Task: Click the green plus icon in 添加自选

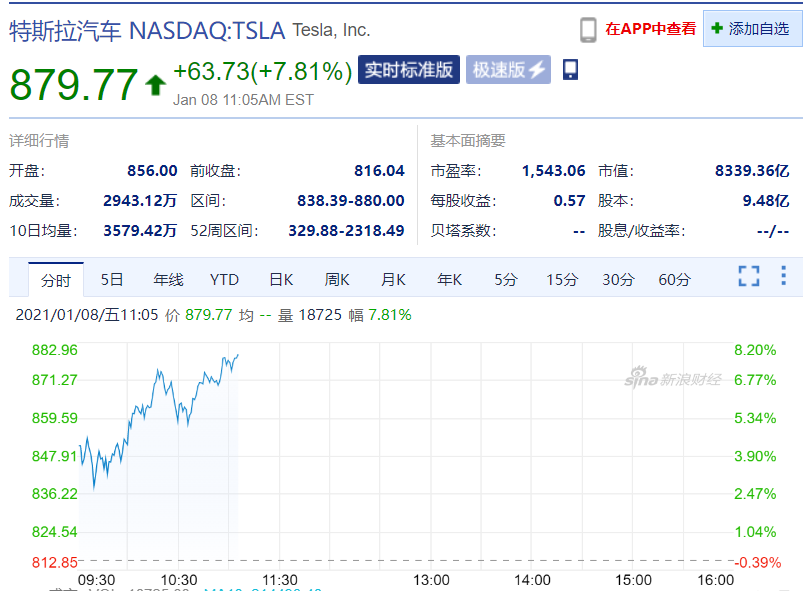Action: 716,29
